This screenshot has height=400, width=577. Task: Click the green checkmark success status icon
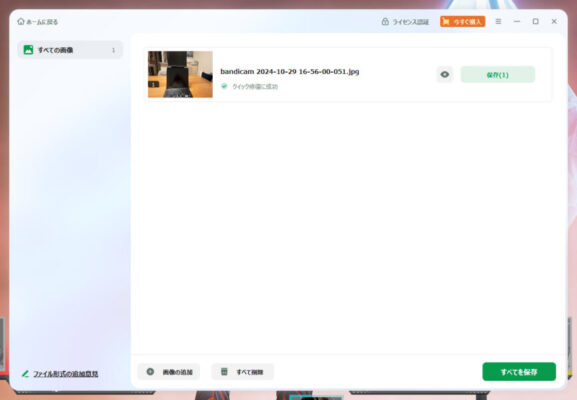click(x=224, y=86)
